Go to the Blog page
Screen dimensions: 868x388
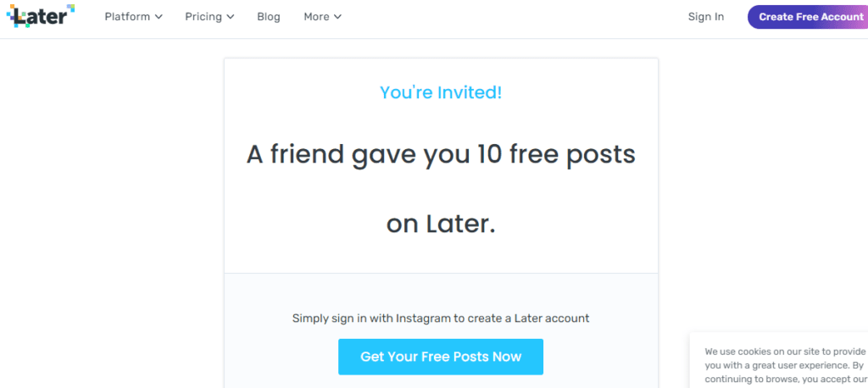click(x=269, y=17)
